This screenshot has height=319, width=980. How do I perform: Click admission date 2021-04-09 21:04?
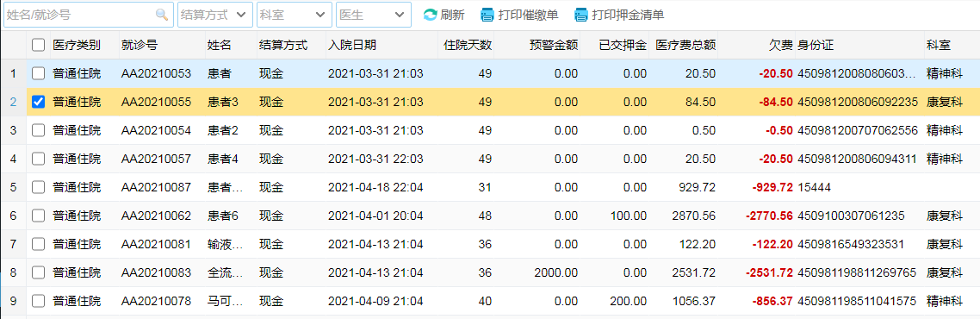pos(375,301)
